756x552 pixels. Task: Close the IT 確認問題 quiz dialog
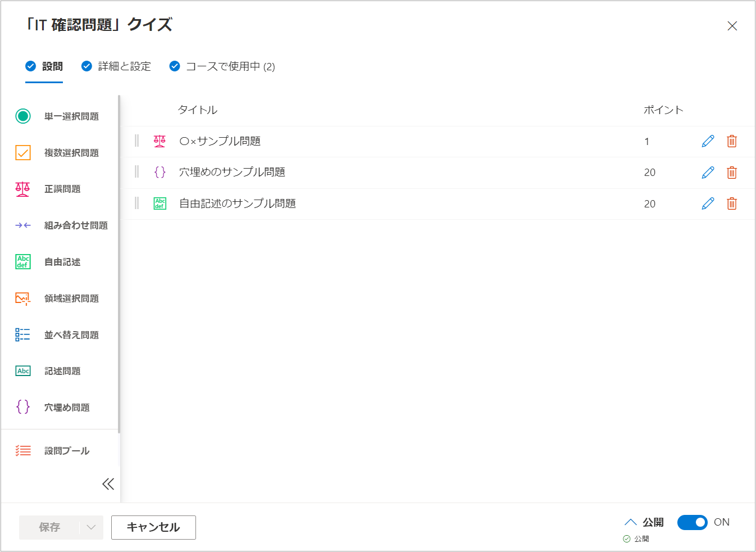[x=732, y=26]
